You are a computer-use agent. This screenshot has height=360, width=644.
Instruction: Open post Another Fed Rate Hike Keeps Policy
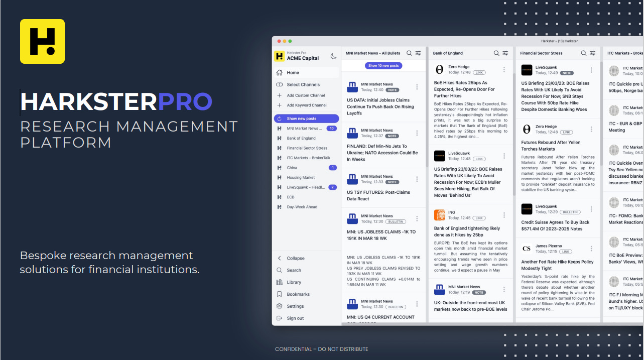(557, 265)
